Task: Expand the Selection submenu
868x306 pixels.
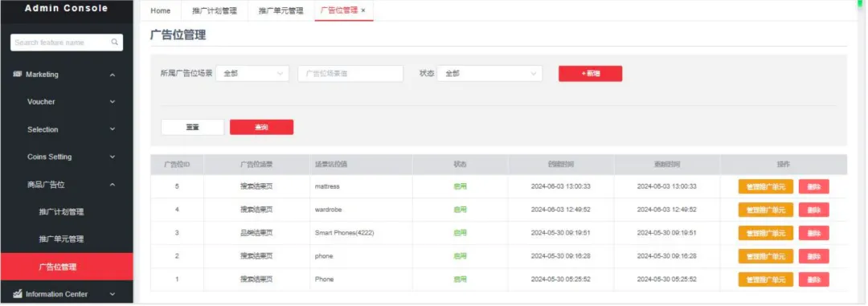Action: 113,129
